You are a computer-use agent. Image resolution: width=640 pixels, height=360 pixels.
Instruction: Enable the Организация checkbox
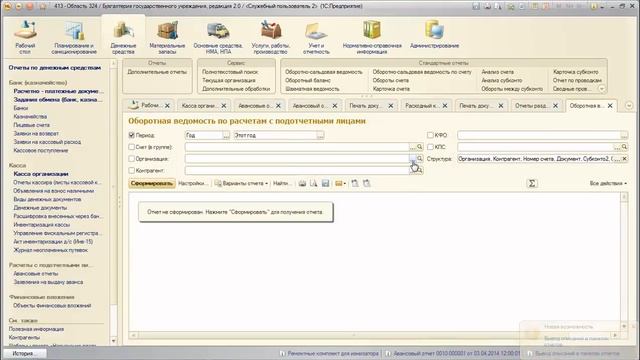coord(131,159)
